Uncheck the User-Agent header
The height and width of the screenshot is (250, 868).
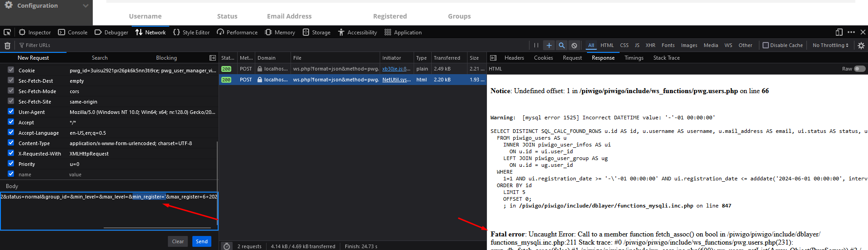11,111
